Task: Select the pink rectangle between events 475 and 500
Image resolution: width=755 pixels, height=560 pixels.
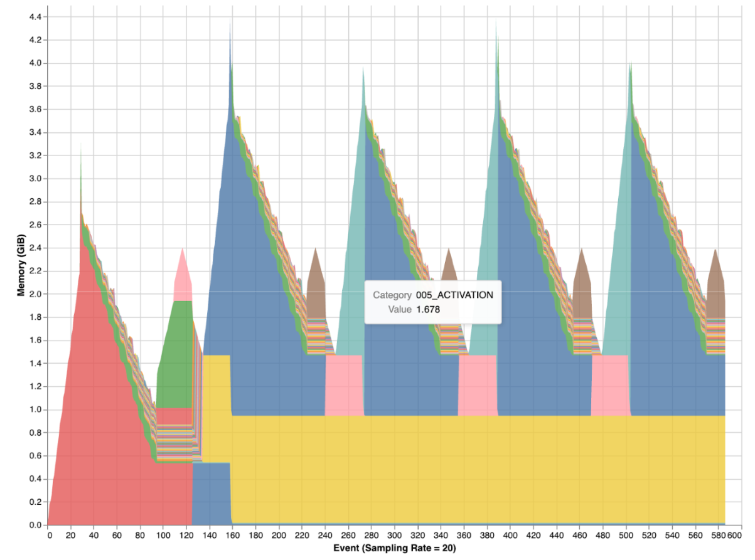Action: coord(611,385)
